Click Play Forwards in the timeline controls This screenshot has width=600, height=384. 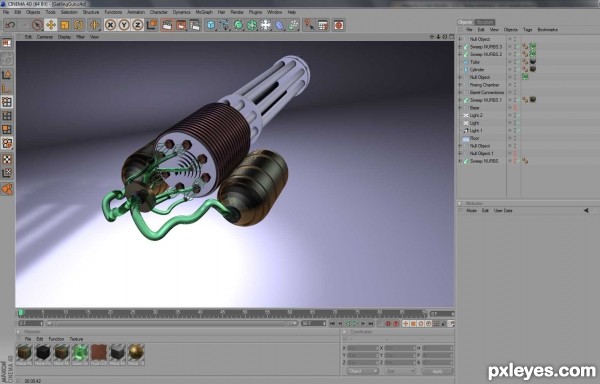coord(355,324)
